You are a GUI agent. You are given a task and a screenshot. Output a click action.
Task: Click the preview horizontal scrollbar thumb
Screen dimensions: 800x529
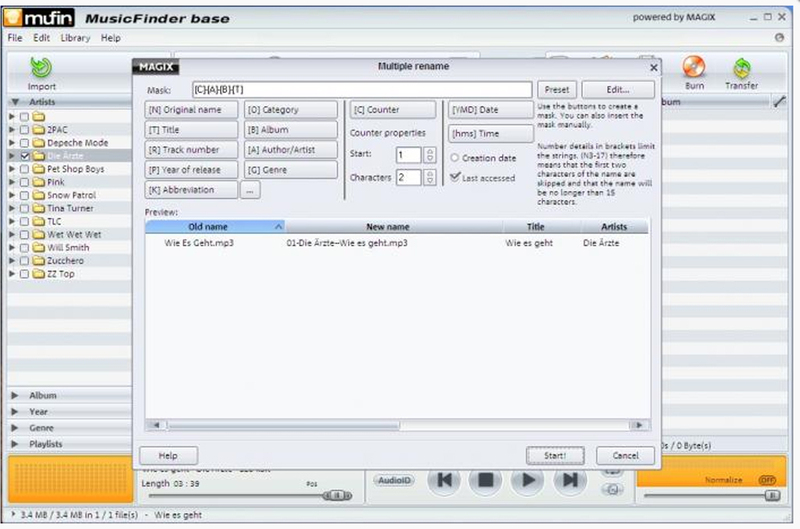(x=284, y=425)
